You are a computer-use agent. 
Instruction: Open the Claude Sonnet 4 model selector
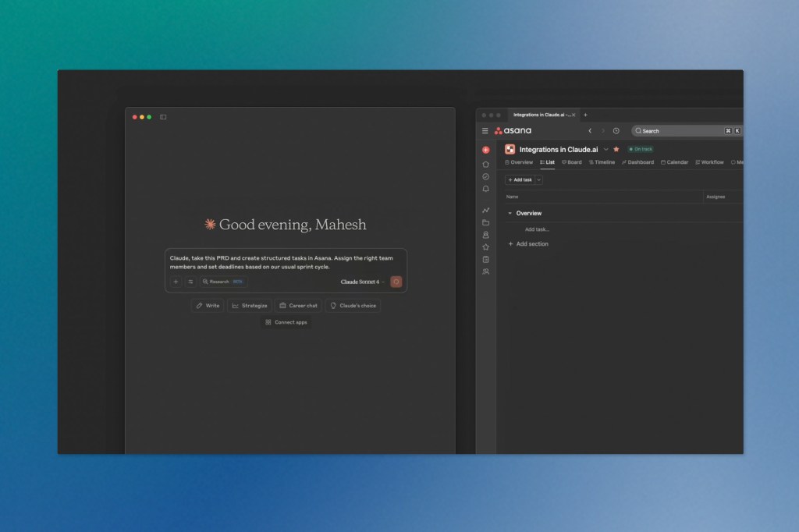click(x=362, y=282)
